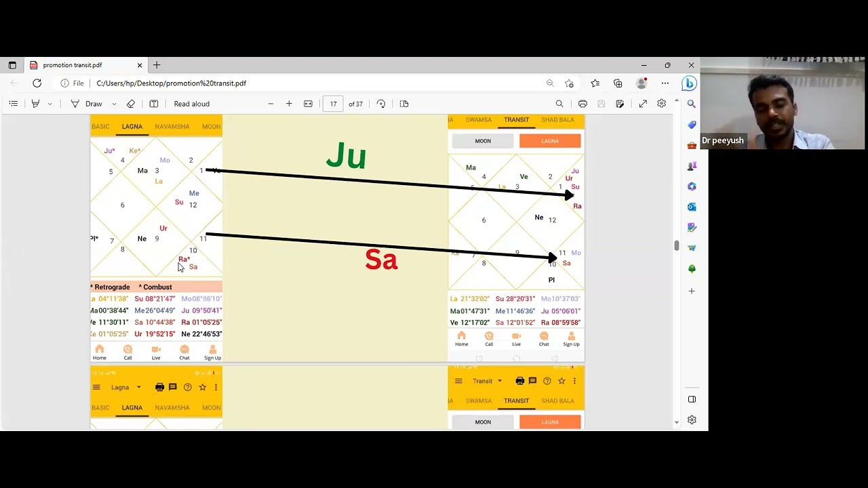The image size is (868, 488).
Task: Open Settings and more menu
Action: coord(665,83)
